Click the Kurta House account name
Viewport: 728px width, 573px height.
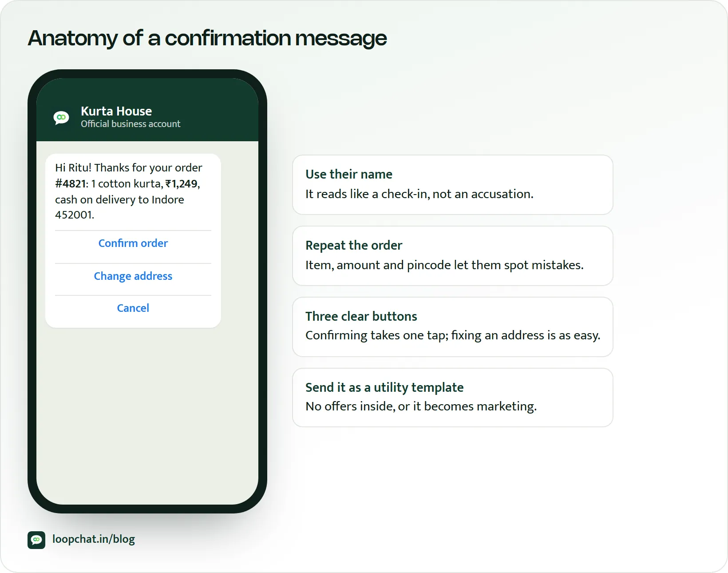point(116,111)
